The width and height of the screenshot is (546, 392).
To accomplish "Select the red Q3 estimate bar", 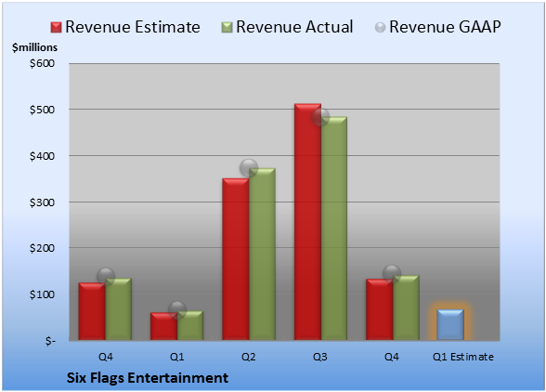I will pos(308,222).
